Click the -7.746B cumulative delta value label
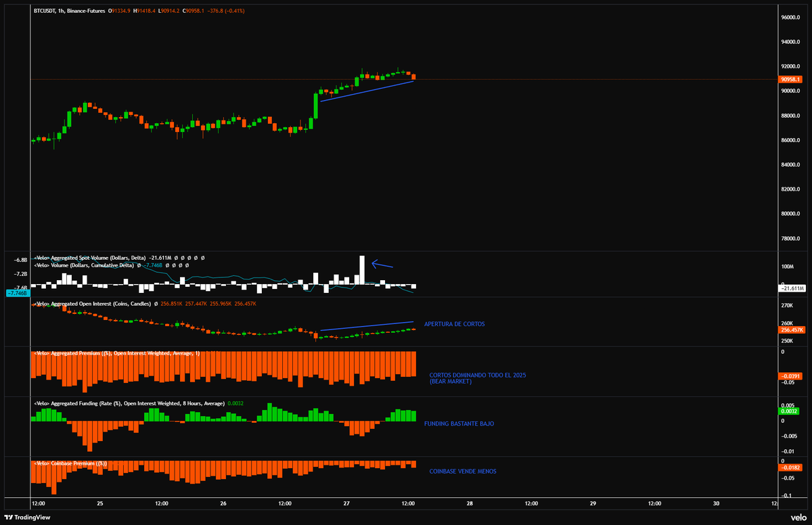Screen dimensions: 812x525 coord(16,293)
